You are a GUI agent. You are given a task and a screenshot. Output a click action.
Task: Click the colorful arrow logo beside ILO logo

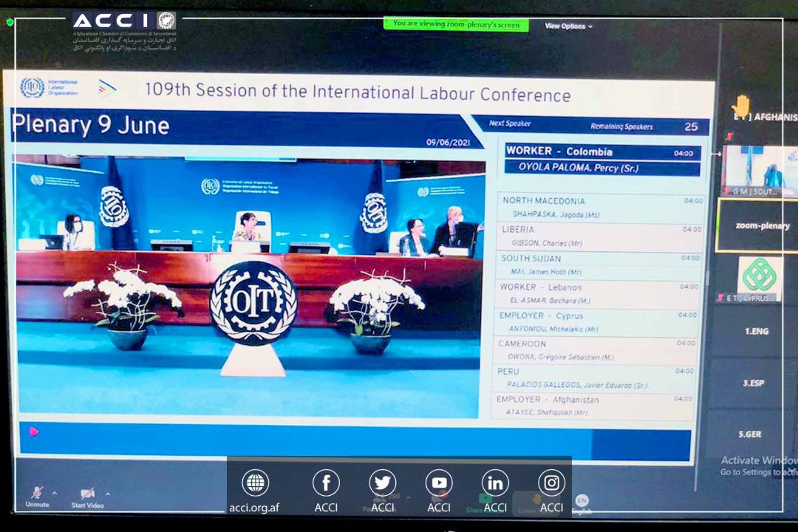(x=106, y=89)
